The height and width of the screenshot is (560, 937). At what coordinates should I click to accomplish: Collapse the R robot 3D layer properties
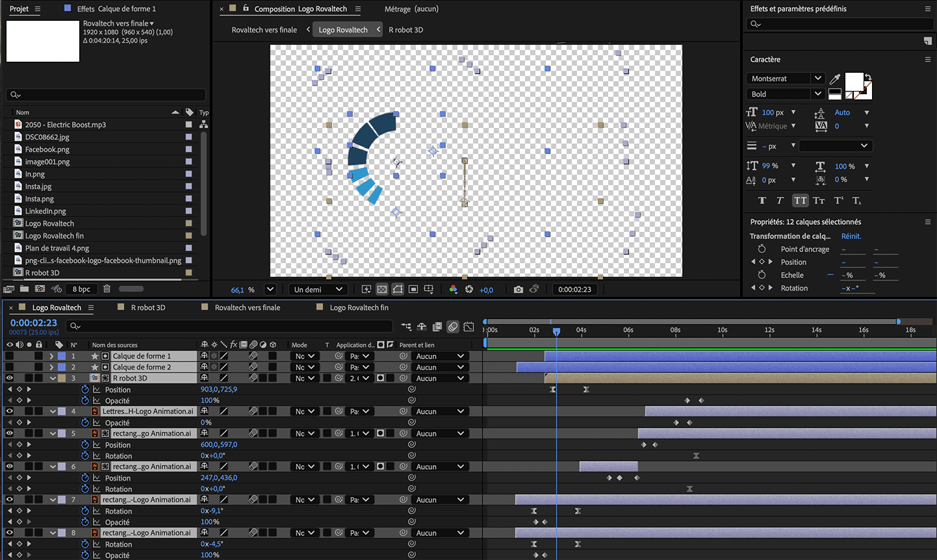pyautogui.click(x=52, y=378)
